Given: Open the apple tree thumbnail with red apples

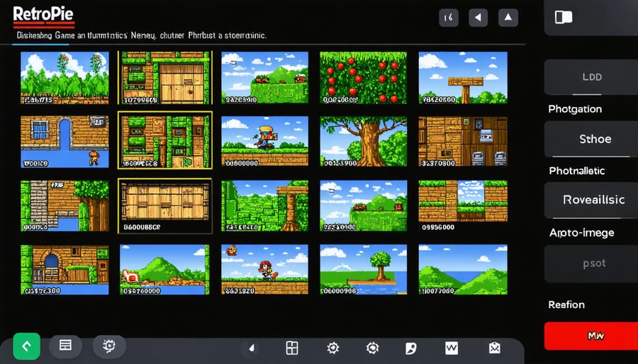Looking at the screenshot, I should [x=364, y=78].
